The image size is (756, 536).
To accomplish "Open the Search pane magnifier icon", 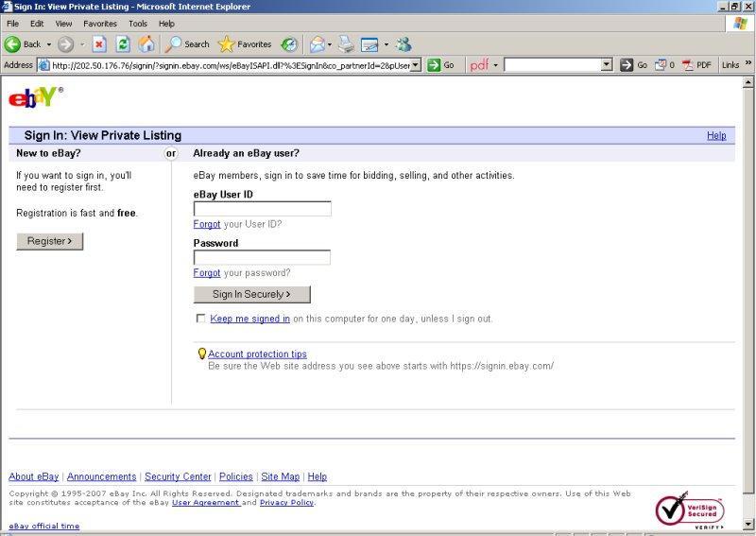I will point(173,44).
